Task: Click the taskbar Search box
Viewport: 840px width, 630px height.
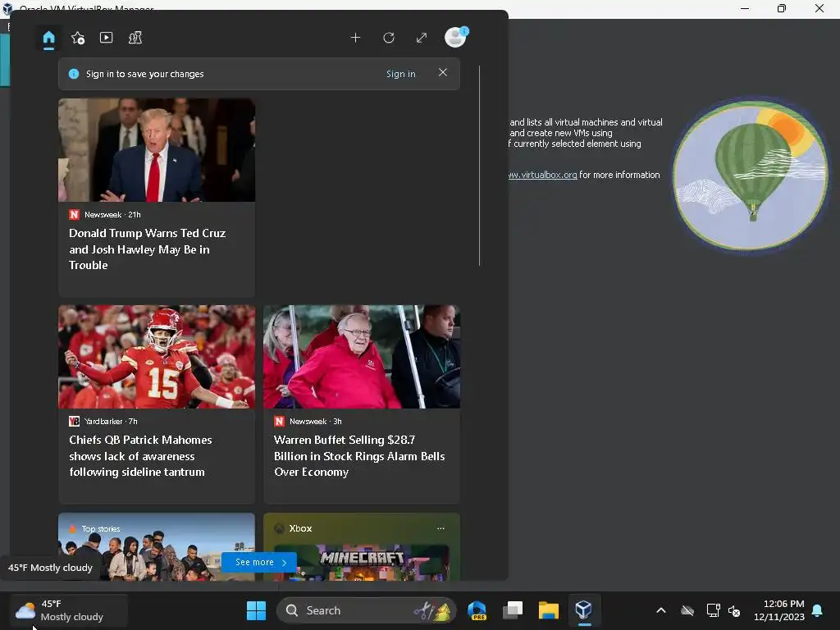Action: (x=367, y=610)
